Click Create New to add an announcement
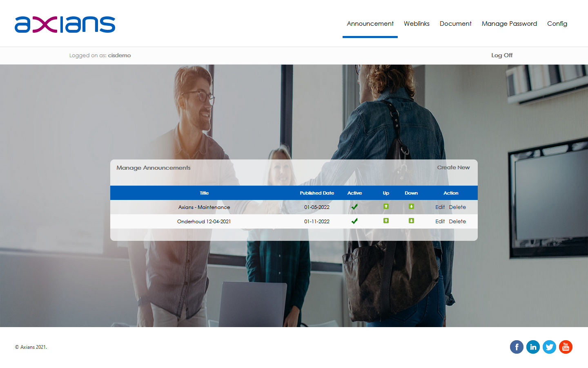The height and width of the screenshot is (368, 588). coord(453,167)
